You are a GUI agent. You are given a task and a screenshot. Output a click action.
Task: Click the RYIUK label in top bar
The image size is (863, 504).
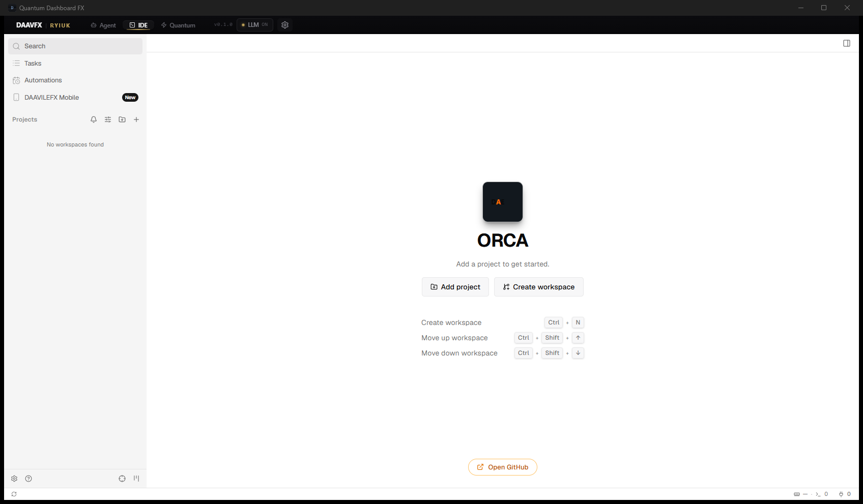coord(60,25)
